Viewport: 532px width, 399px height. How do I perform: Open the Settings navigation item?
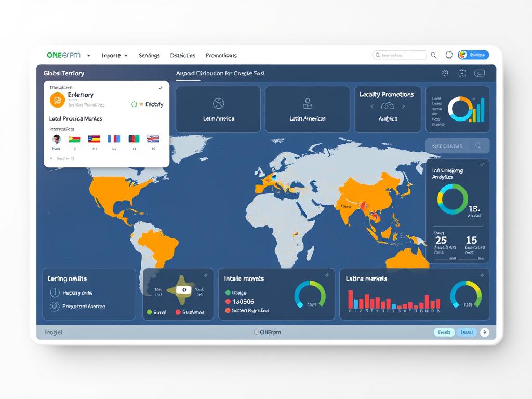[x=149, y=55]
